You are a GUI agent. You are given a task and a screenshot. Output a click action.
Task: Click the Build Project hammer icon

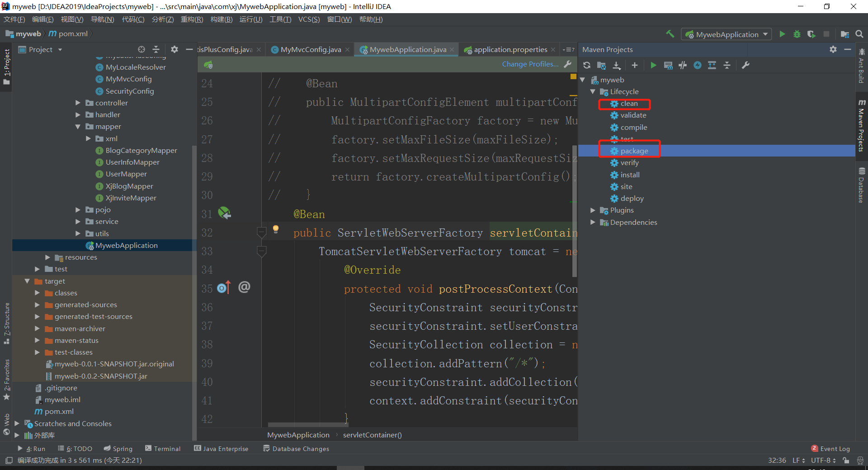670,34
